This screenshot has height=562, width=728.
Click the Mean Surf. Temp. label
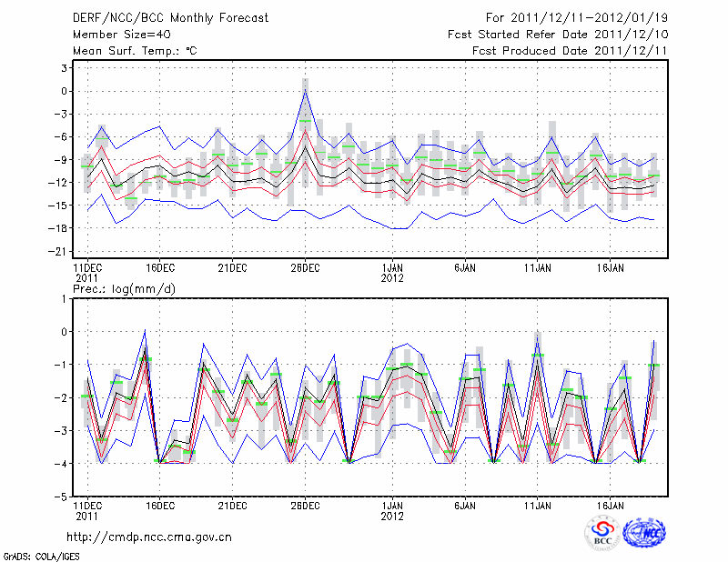click(x=134, y=51)
